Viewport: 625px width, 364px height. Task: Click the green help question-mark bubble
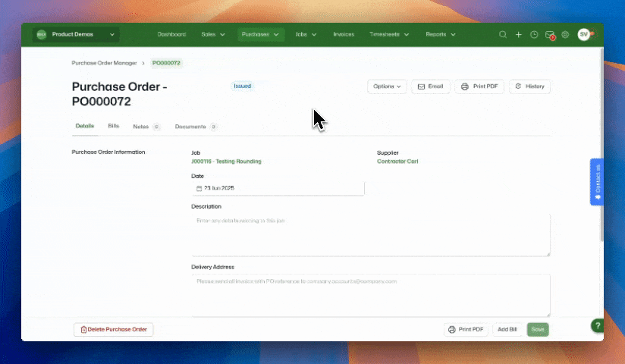tap(597, 326)
